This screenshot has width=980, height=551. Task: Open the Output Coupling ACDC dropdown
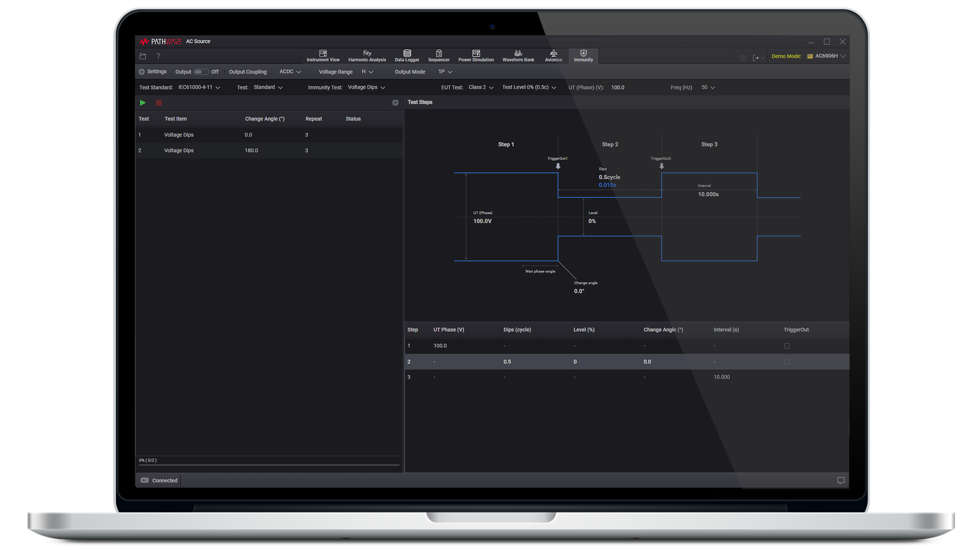[289, 72]
